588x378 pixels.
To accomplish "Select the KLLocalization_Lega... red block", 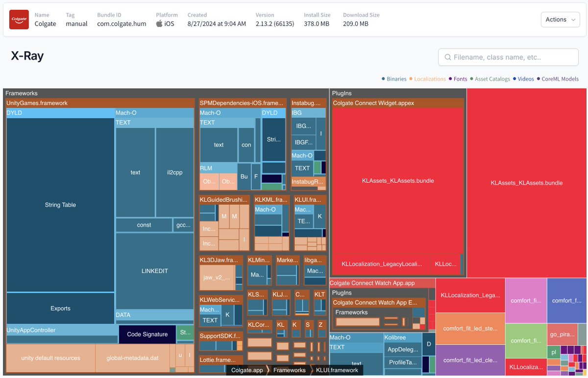I will [x=470, y=295].
